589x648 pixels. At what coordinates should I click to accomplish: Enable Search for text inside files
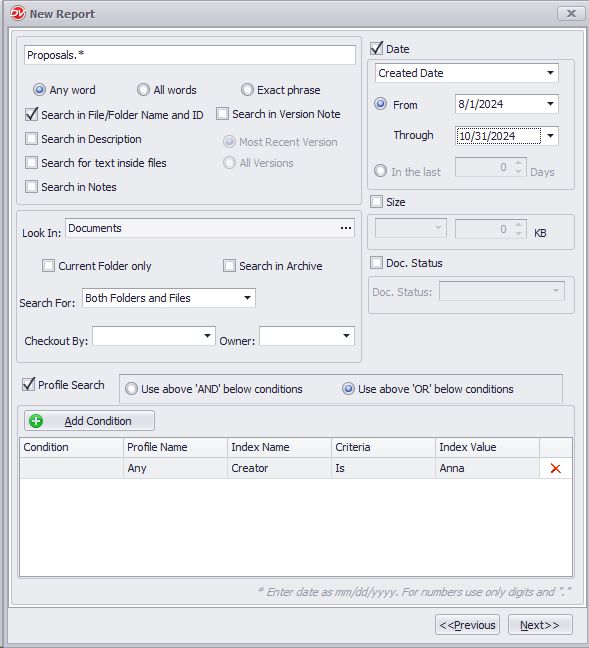tap(31, 162)
